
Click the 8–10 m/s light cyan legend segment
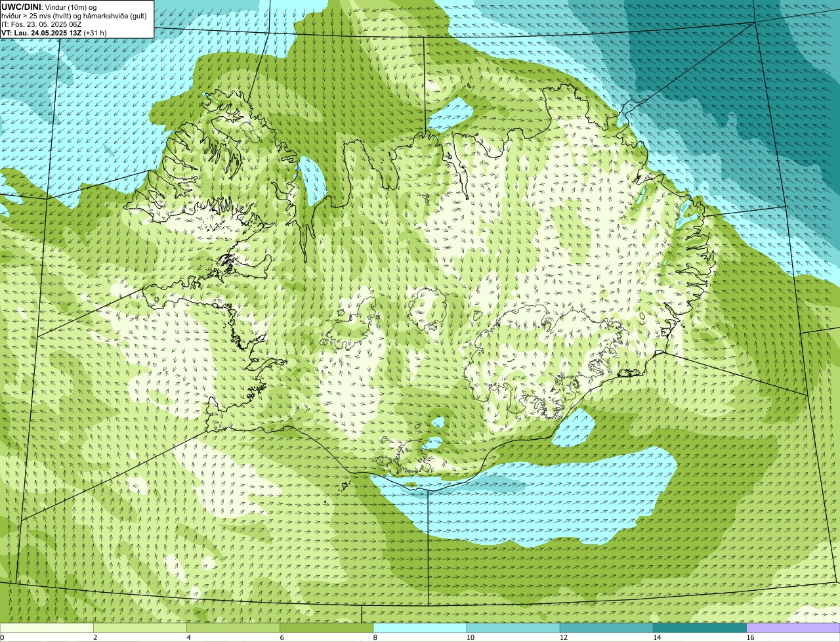coord(420,628)
